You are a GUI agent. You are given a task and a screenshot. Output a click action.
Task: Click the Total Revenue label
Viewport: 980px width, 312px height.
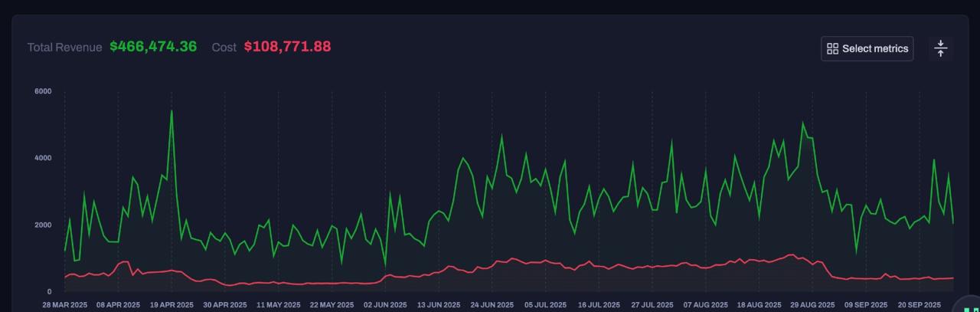pos(64,48)
